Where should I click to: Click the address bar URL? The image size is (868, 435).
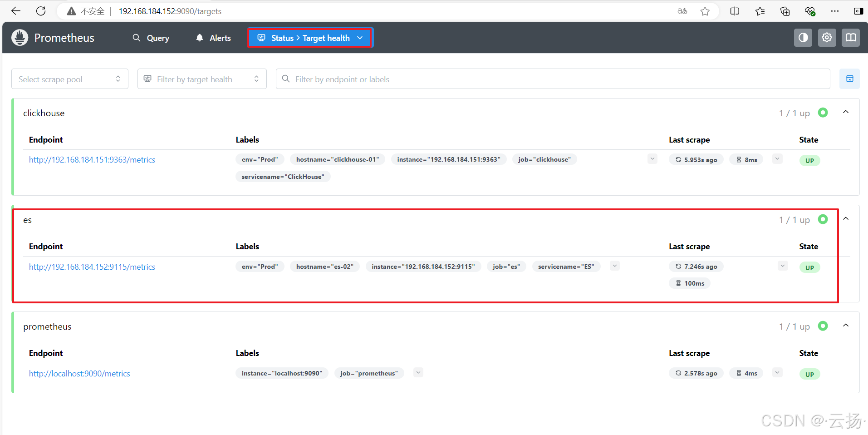pos(170,11)
